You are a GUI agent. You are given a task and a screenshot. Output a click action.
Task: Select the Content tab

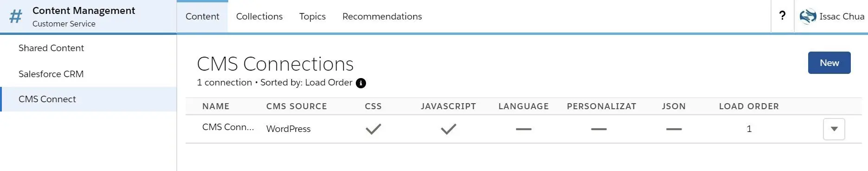point(202,16)
